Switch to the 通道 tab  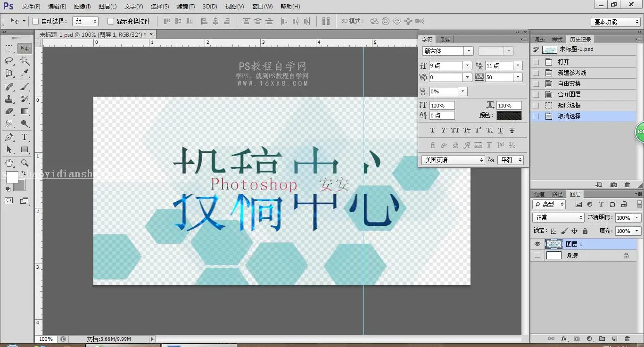(x=539, y=194)
